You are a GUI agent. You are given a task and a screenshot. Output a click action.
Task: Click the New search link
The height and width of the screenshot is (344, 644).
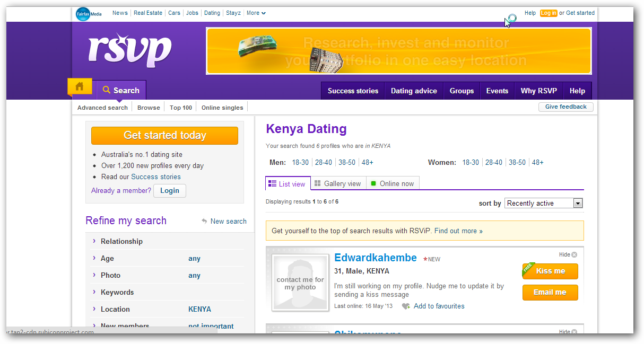point(228,222)
